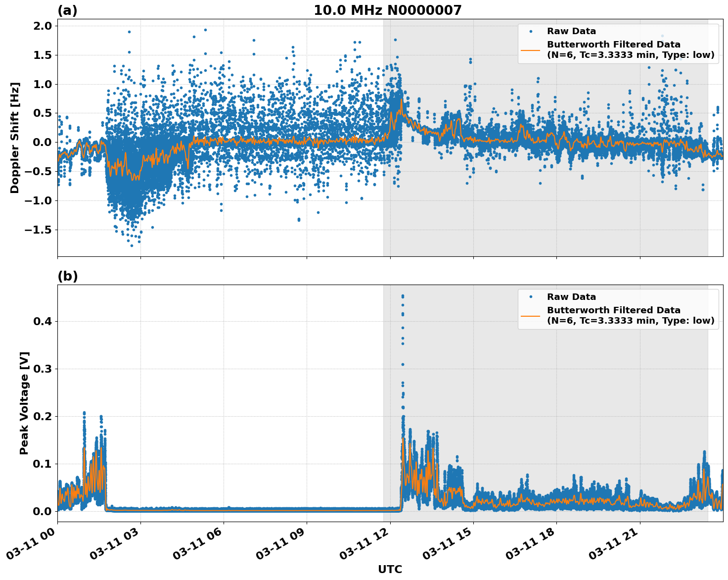Click the "UTC" x-axis label

click(390, 570)
